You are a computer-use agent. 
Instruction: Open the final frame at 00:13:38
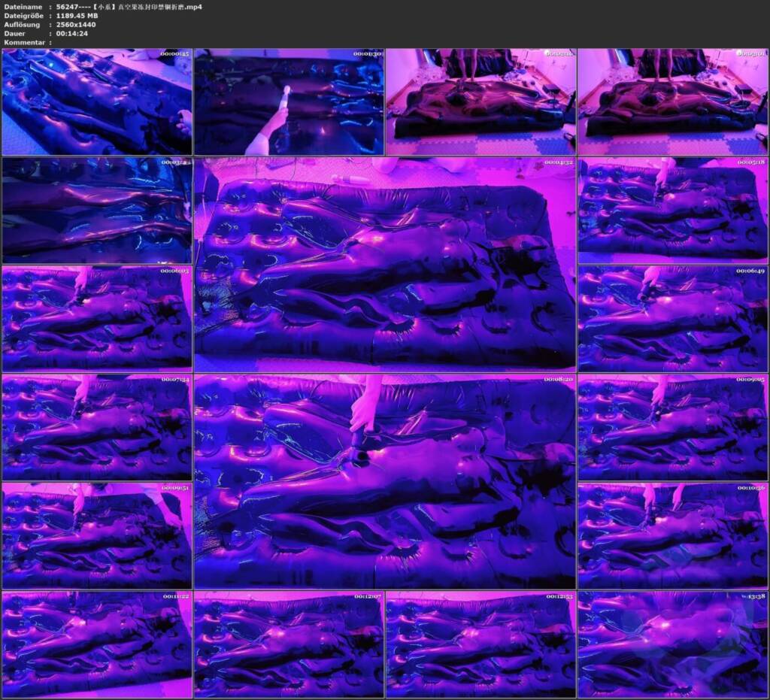click(673, 644)
